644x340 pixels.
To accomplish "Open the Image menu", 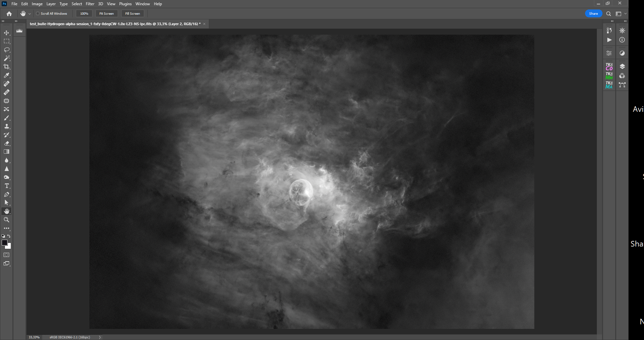I will [37, 4].
